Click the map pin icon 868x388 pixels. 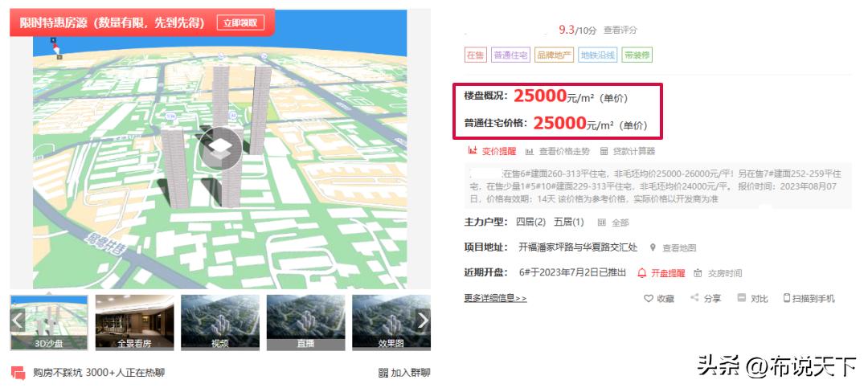pos(653,248)
